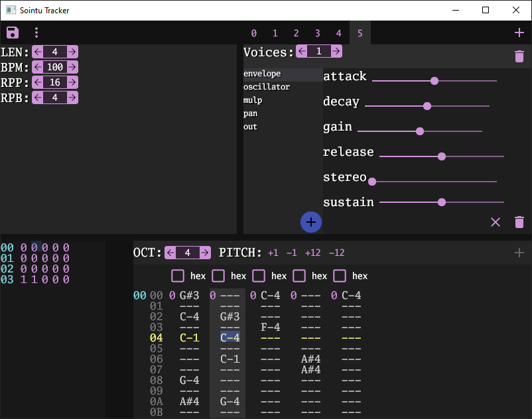This screenshot has width=532, height=419.
Task: Increase BPM with right arrow
Action: coord(72,67)
